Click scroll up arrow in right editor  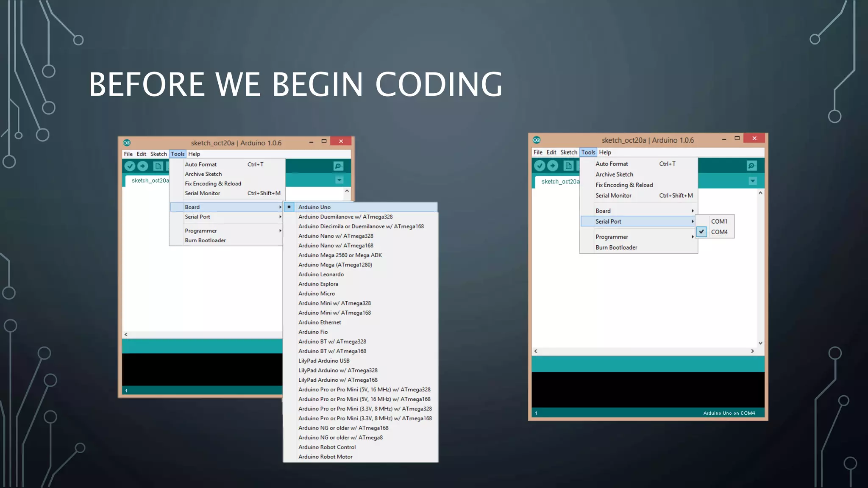coord(760,193)
